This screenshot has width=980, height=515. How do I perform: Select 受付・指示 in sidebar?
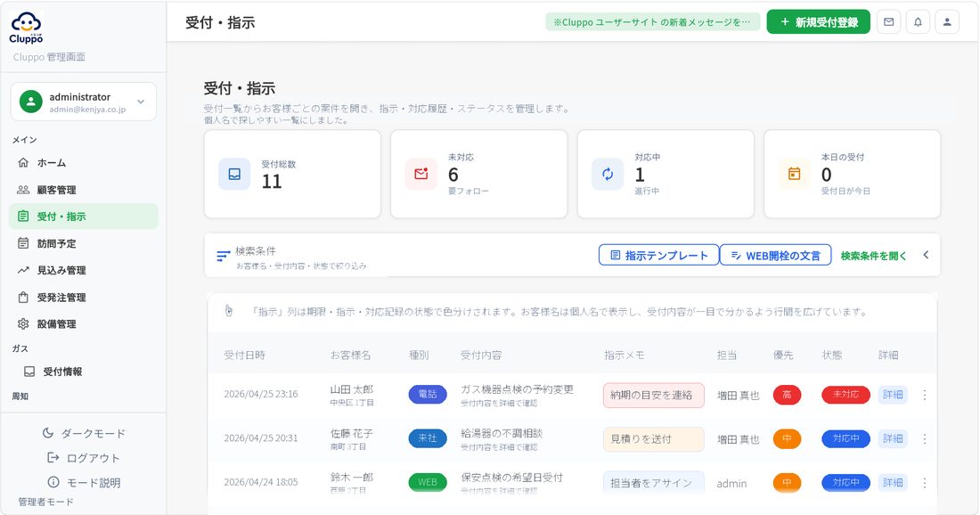84,217
